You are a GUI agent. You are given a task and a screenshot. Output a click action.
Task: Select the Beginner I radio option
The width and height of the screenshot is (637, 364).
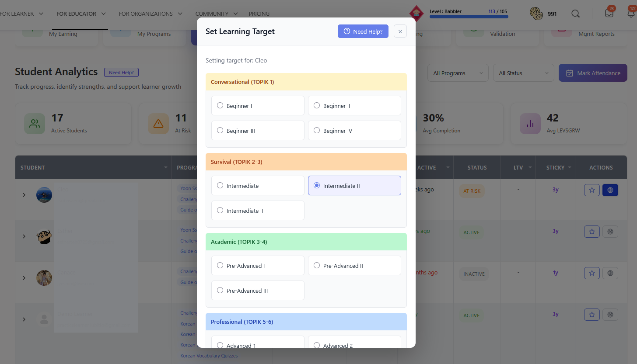tap(220, 105)
